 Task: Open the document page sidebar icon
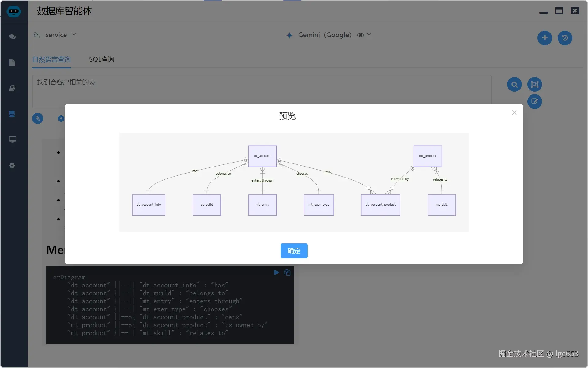point(12,63)
